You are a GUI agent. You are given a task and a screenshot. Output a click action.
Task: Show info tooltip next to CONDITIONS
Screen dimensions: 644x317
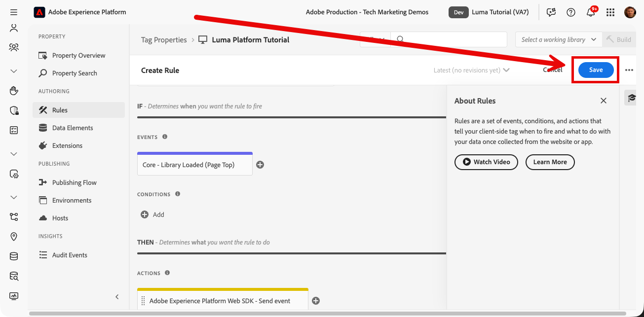(x=178, y=194)
